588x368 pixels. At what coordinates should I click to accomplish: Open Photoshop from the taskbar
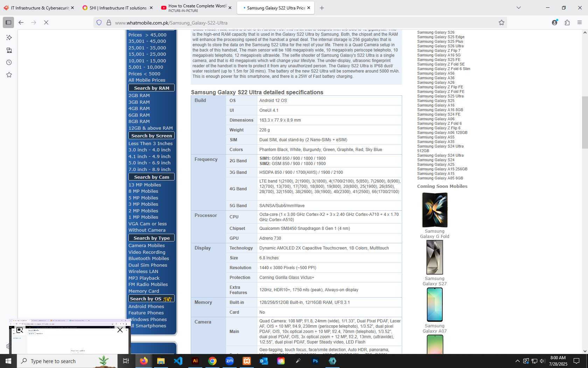315,361
